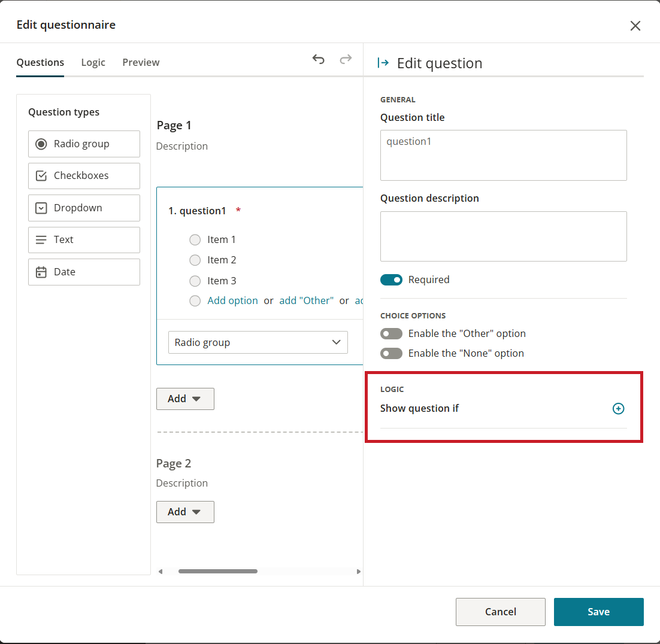Click the scrollbar left arrow
The height and width of the screenshot is (644, 660).
tap(161, 571)
